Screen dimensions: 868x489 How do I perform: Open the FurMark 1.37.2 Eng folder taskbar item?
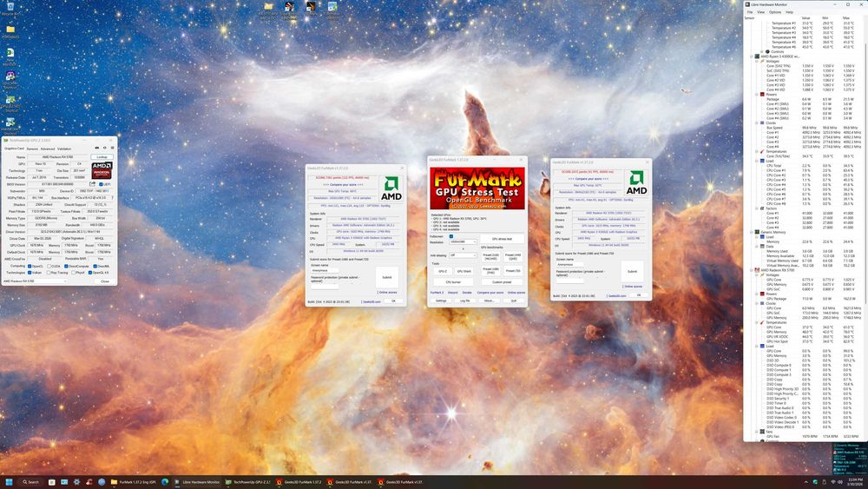[x=134, y=482]
